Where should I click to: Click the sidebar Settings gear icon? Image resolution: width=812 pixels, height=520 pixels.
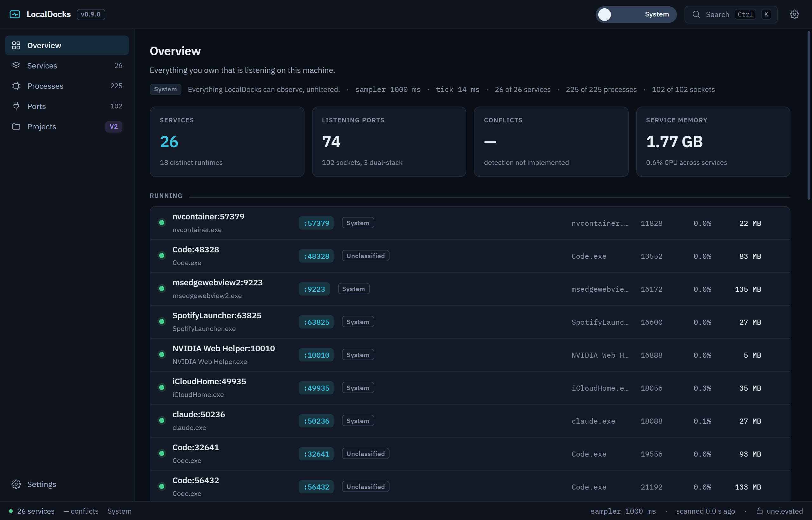click(x=16, y=484)
